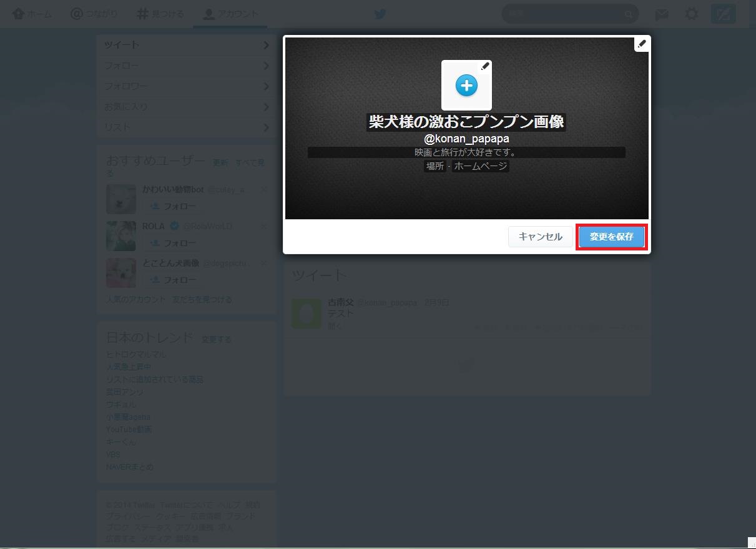This screenshot has height=549, width=756.
Task: Click the ホームページ website field
Action: coord(480,166)
